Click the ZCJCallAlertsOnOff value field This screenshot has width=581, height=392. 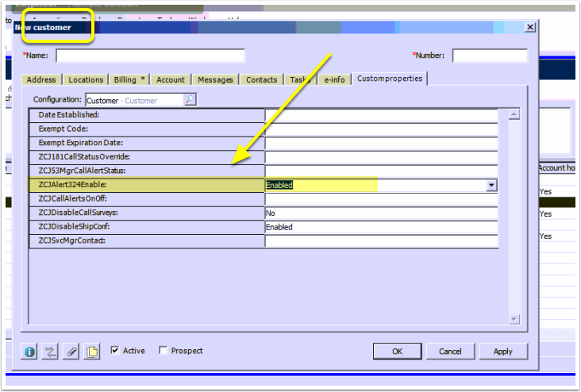coord(382,199)
